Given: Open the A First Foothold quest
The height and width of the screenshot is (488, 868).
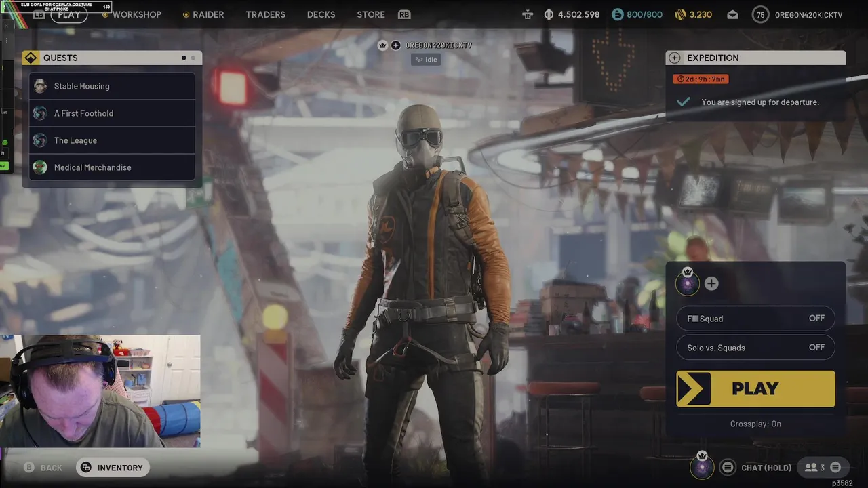Looking at the screenshot, I should 112,113.
